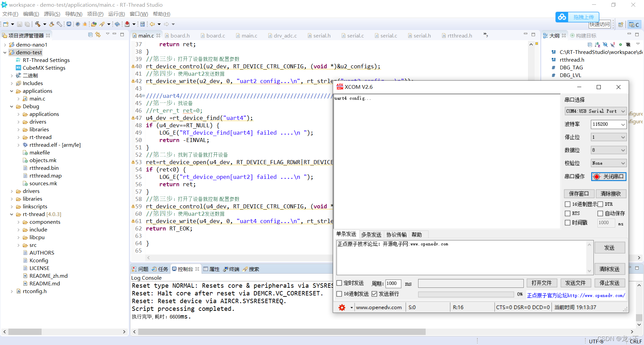644x345 pixels.
Task: Toggle Link with Editor in project explorer
Action: point(98,35)
